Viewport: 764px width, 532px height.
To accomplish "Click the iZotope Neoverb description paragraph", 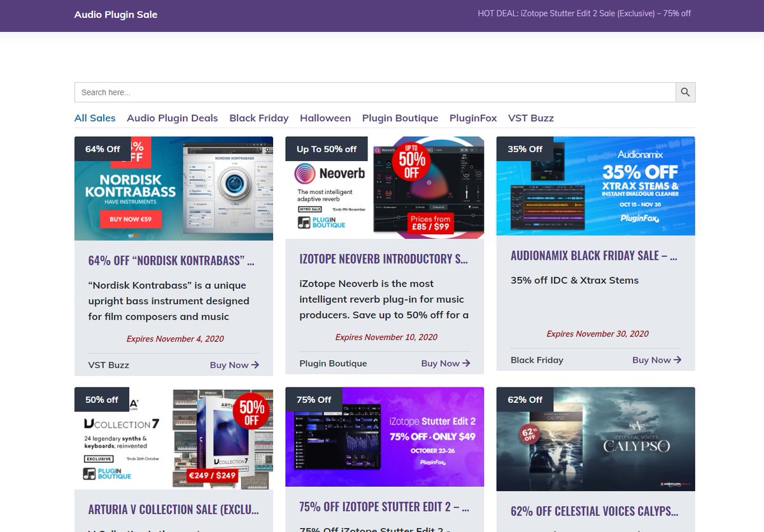I will point(384,299).
